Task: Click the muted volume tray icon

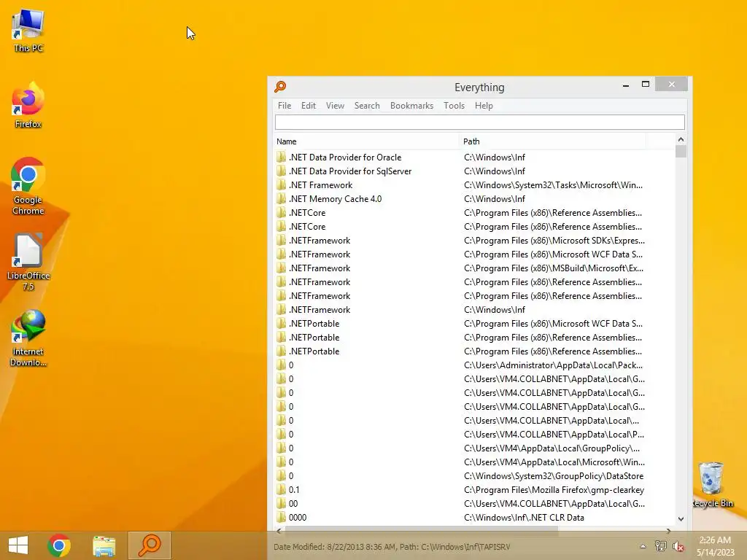Action: (678, 546)
